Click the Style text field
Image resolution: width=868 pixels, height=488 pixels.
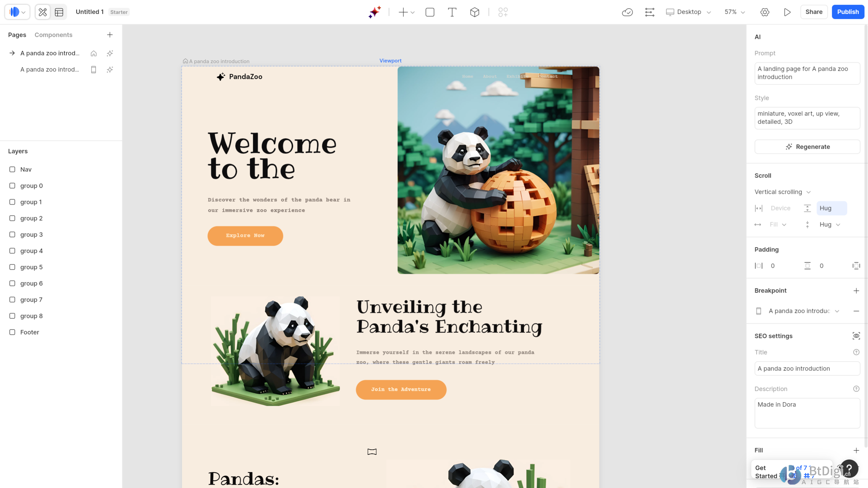tap(807, 118)
